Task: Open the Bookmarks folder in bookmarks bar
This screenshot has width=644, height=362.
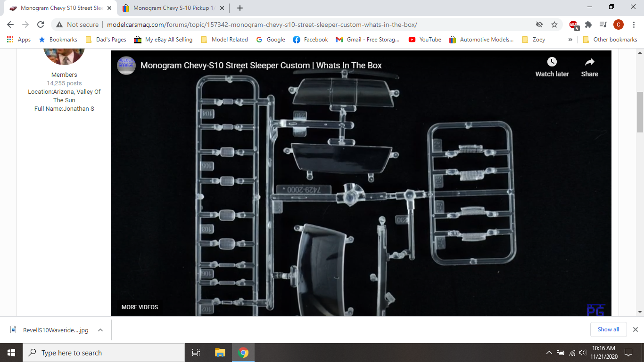Action: 58,40
